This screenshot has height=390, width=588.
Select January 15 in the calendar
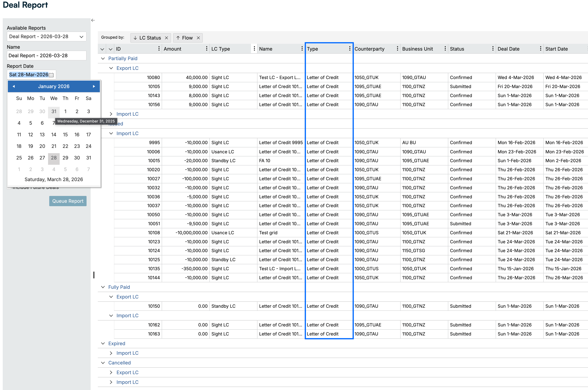coord(65,135)
